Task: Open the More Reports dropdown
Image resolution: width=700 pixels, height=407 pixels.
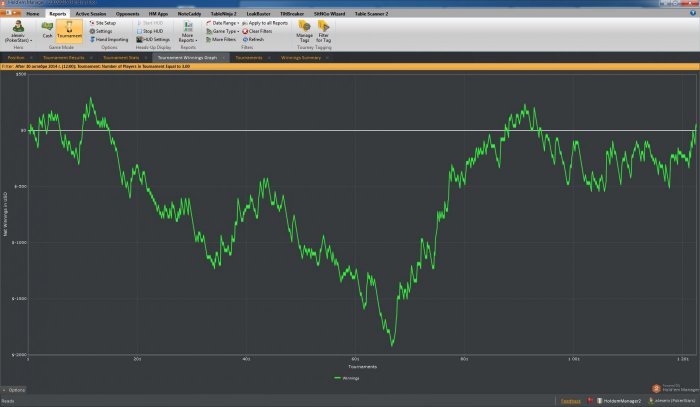Action: [187, 33]
